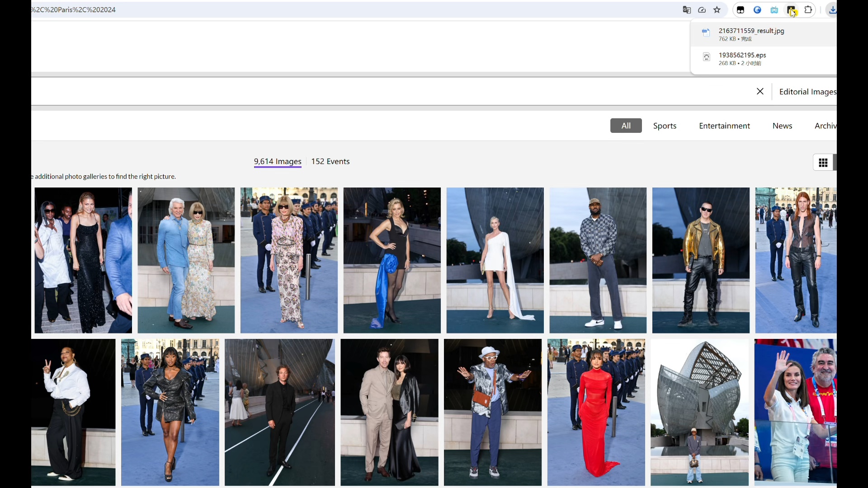Open the downloads manager icon
The height and width of the screenshot is (488, 868).
(x=832, y=9)
